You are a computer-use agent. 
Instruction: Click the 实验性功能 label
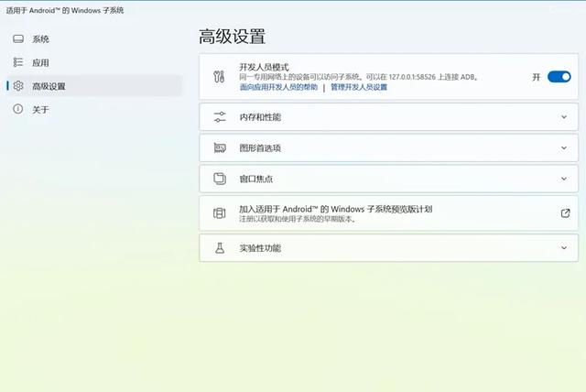[x=260, y=248]
